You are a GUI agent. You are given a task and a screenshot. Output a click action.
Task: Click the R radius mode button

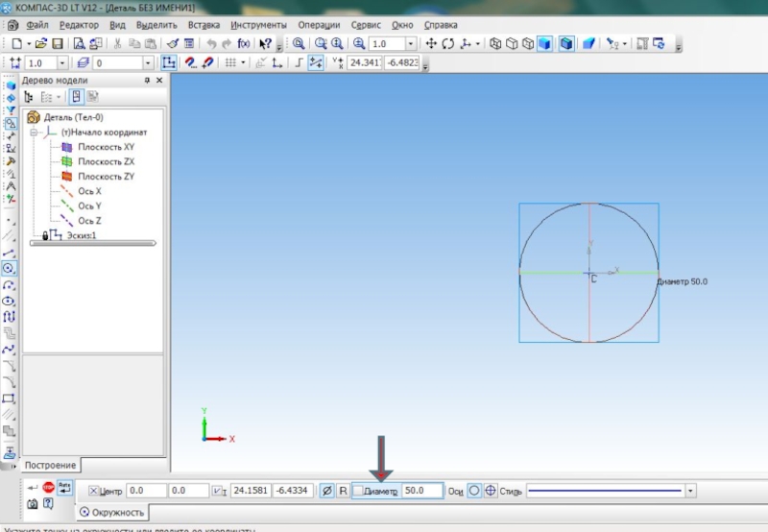[343, 491]
